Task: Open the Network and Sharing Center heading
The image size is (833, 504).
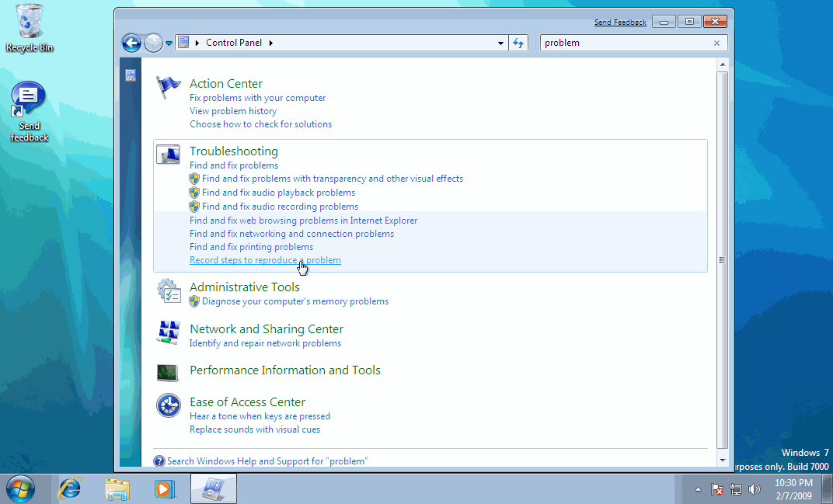Action: coord(267,328)
